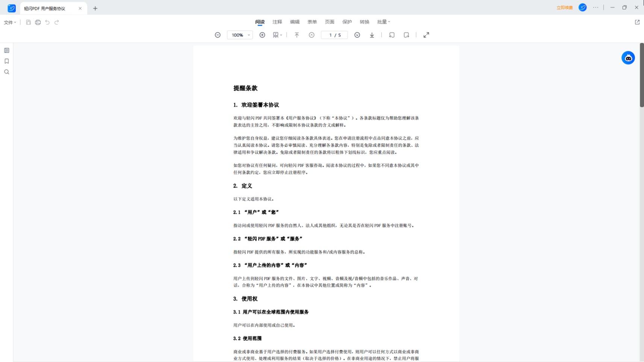The height and width of the screenshot is (362, 644).
Task: Click the vertical scrollbar thumb
Action: [x=642, y=75]
